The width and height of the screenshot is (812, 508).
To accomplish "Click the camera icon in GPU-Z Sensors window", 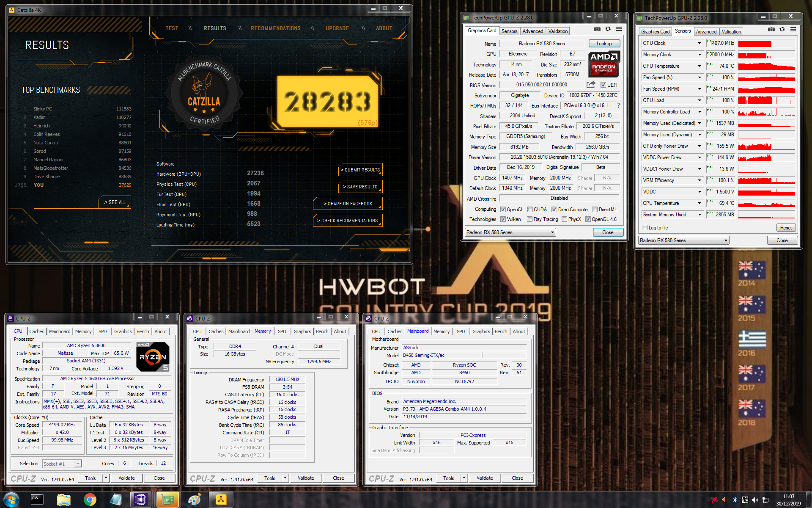I will [771, 29].
